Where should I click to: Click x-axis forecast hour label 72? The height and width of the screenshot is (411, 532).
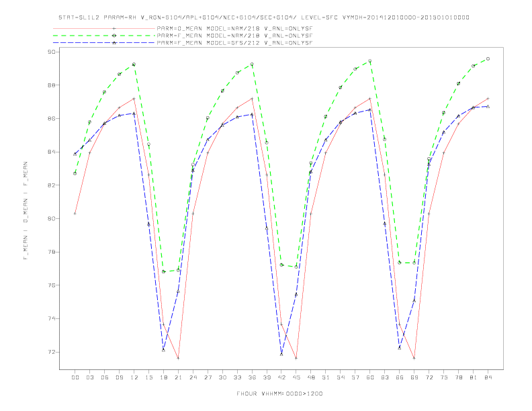(x=429, y=377)
